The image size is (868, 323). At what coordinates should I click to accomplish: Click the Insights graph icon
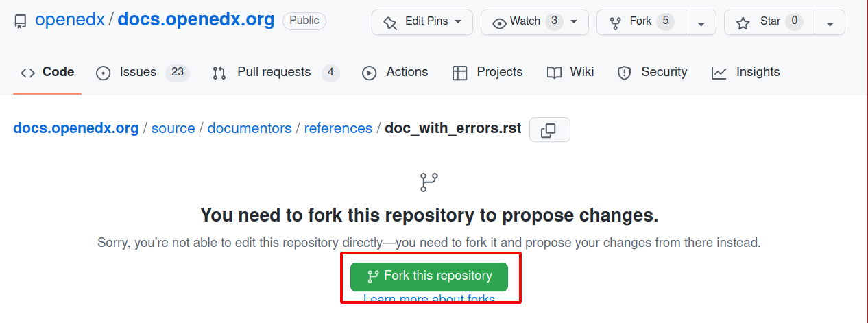coord(719,73)
